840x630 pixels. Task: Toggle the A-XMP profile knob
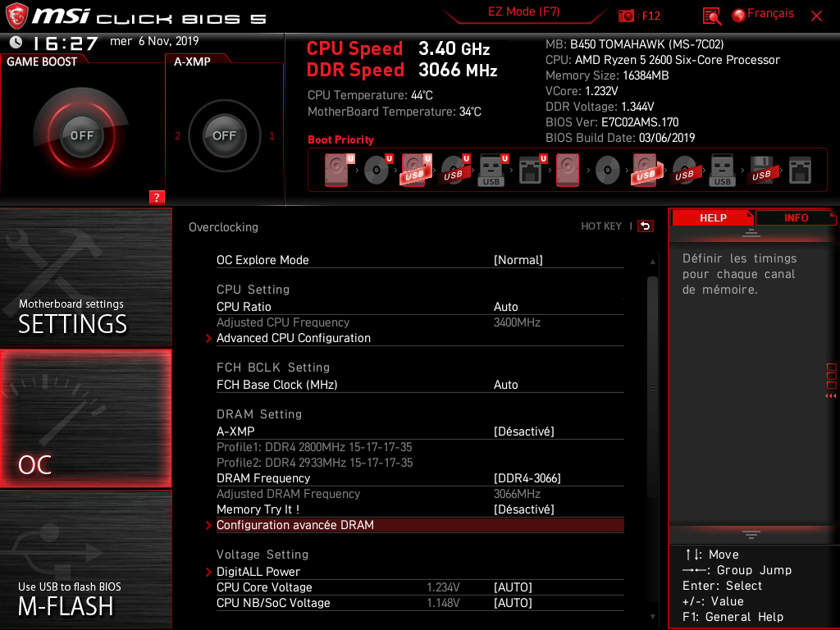pos(224,135)
